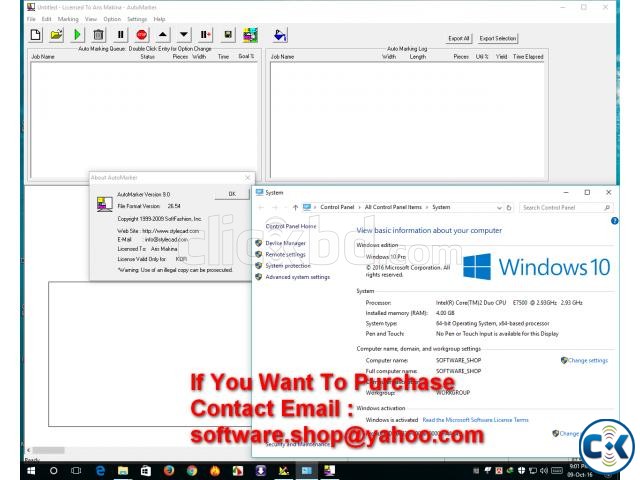Viewport: 640px width, 480px height.
Task: Open Task View on taskbar
Action: 76,471
